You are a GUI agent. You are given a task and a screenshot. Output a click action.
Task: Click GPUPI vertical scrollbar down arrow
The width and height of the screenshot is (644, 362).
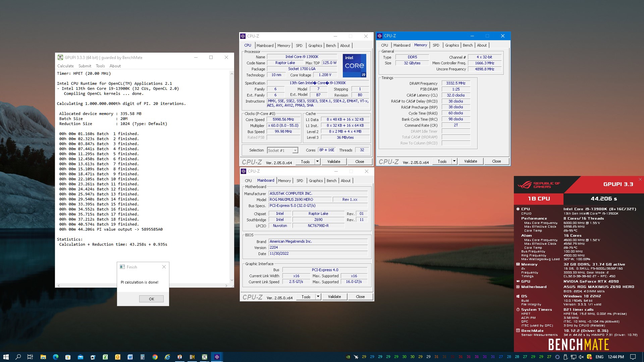231,280
